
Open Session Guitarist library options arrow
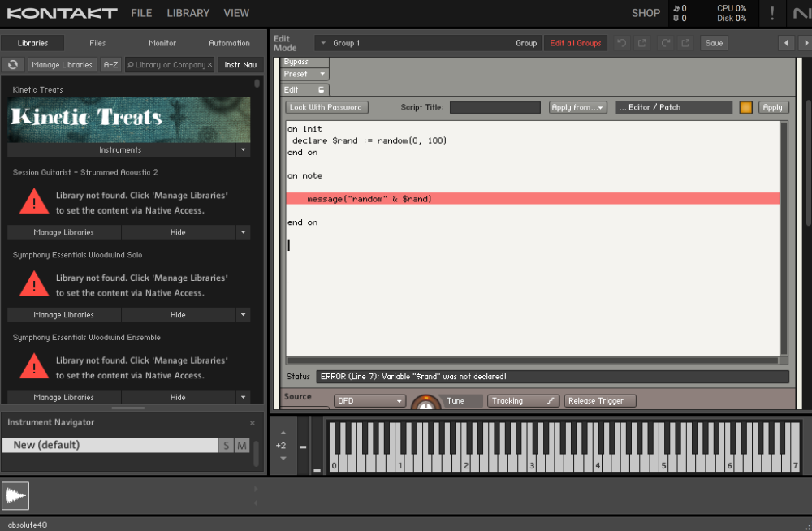243,232
